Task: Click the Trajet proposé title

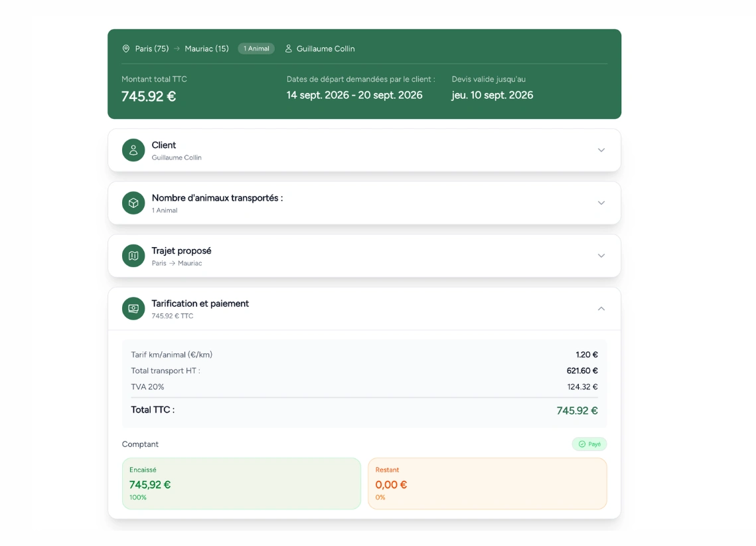Action: 181,251
